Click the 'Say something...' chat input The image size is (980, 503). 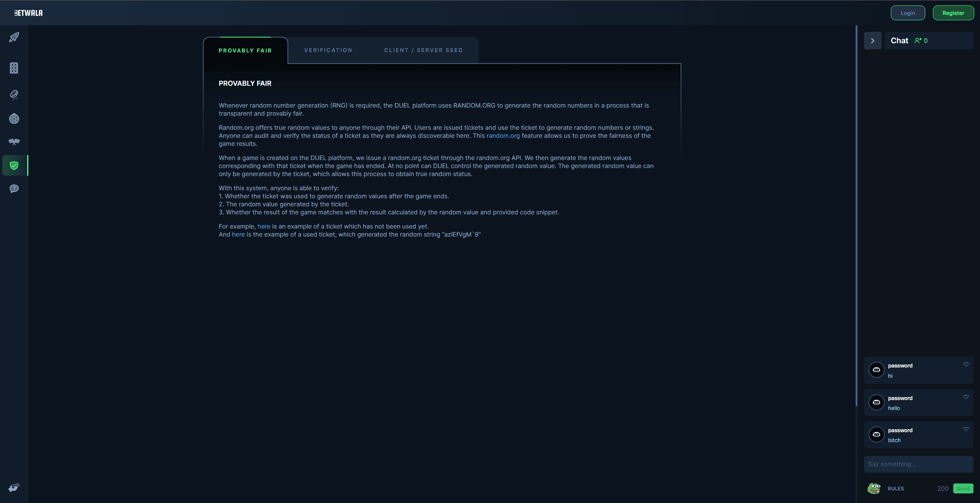(918, 464)
